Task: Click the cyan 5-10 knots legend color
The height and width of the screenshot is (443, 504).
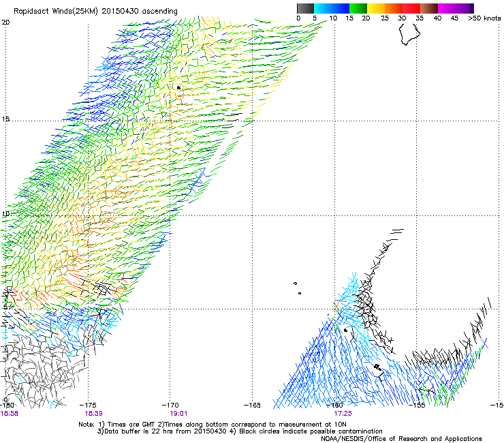Action: (x=323, y=8)
